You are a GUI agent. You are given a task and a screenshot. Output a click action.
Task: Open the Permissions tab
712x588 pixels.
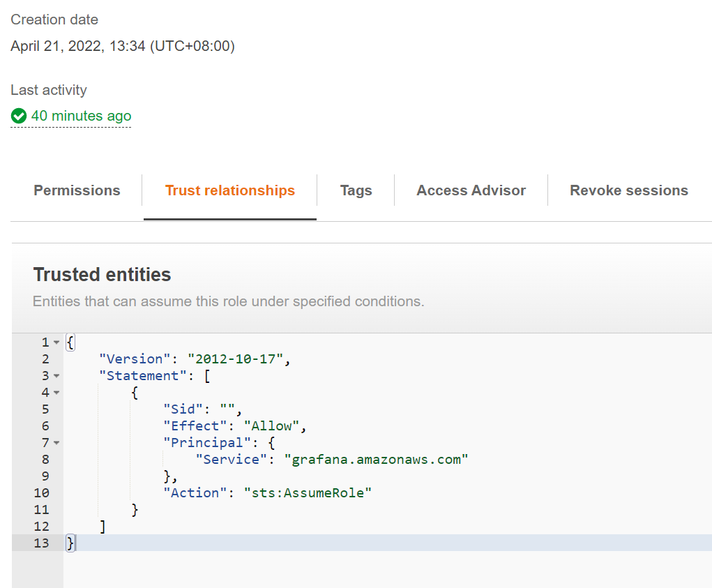tap(77, 190)
